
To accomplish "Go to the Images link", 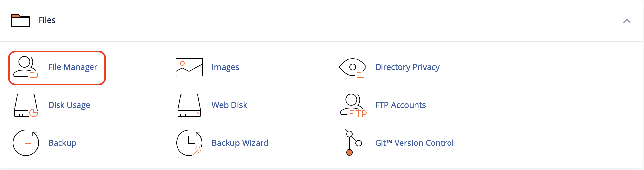I will click(225, 67).
